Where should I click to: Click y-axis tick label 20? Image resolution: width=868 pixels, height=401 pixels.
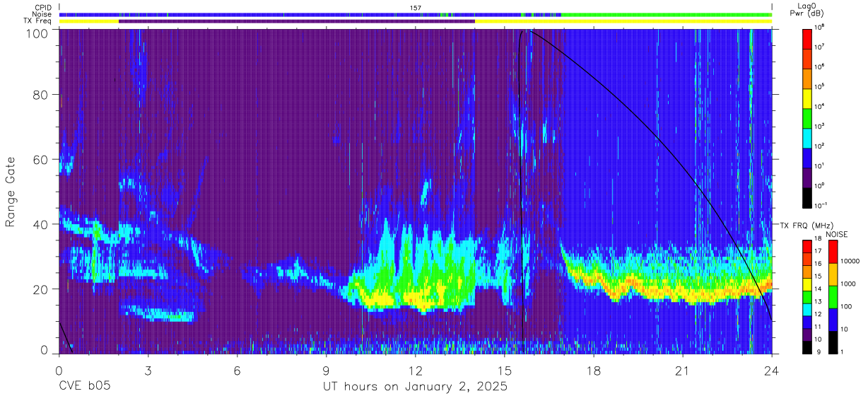[41, 289]
